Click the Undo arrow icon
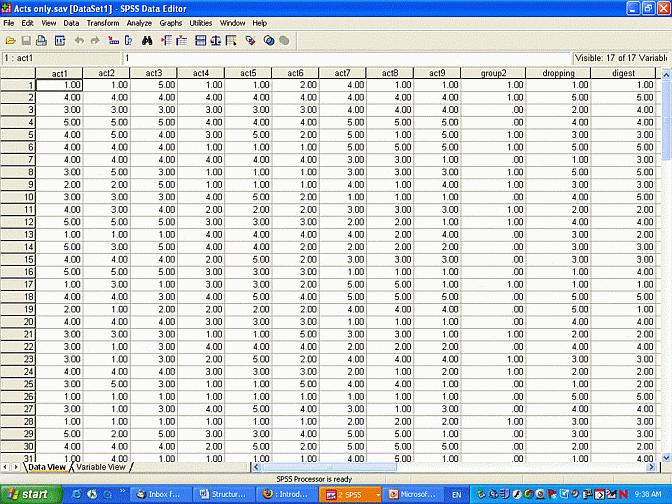 tap(79, 41)
